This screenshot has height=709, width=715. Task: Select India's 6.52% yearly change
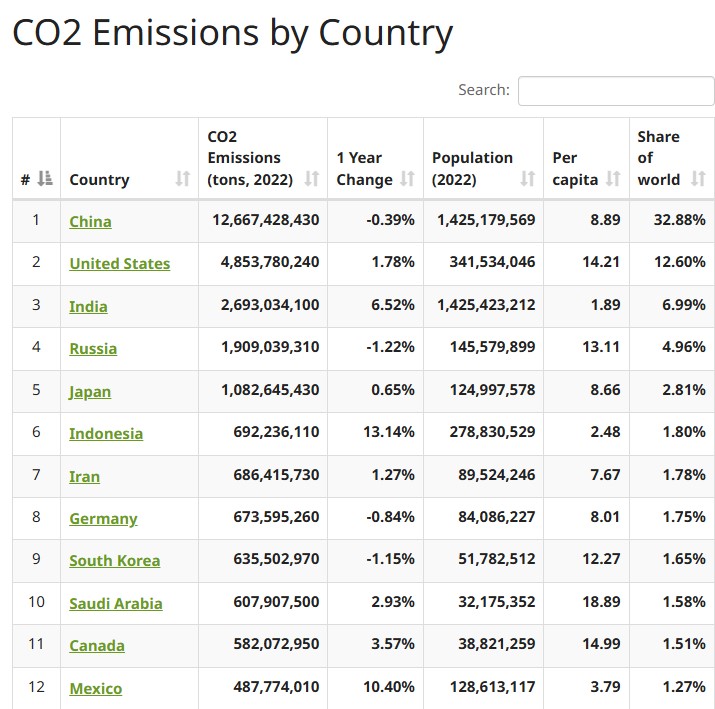pyautogui.click(x=393, y=305)
